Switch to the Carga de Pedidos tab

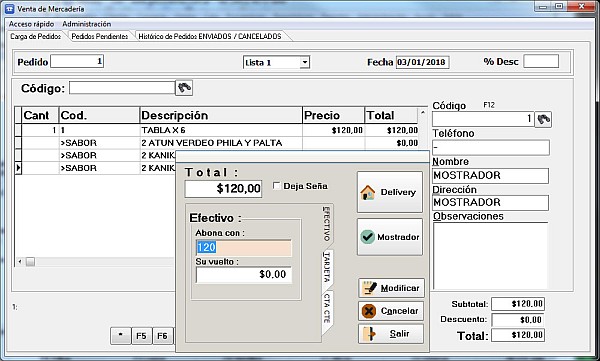(36, 36)
